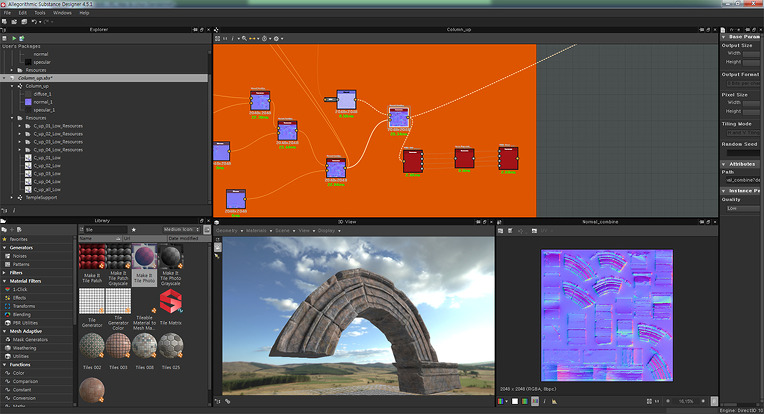
Task: Collapse the Column_up graph tree node
Action: pyautogui.click(x=12, y=86)
